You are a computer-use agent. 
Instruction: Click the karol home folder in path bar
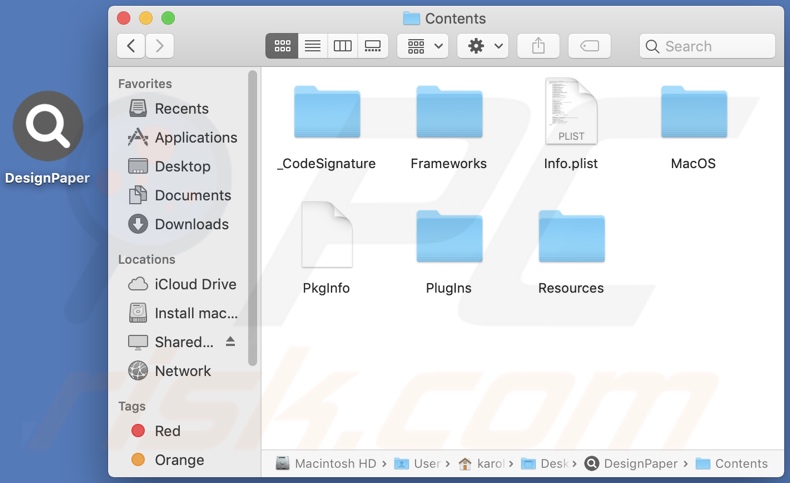[481, 463]
